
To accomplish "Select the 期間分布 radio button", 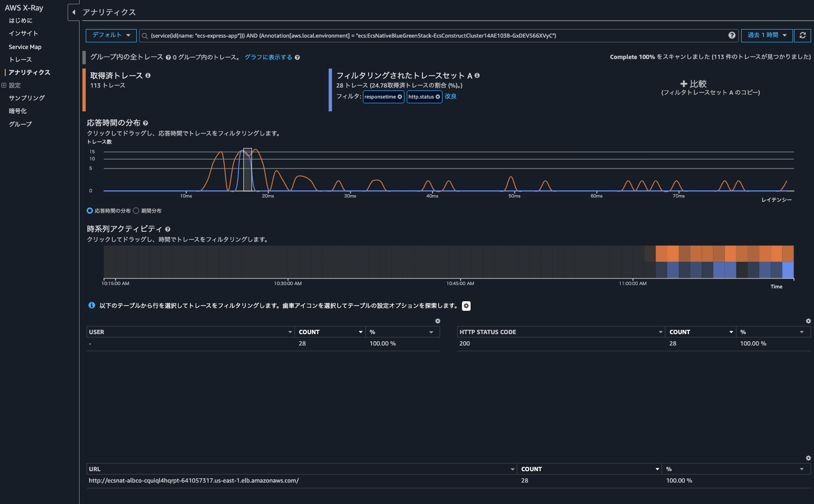I will click(136, 211).
